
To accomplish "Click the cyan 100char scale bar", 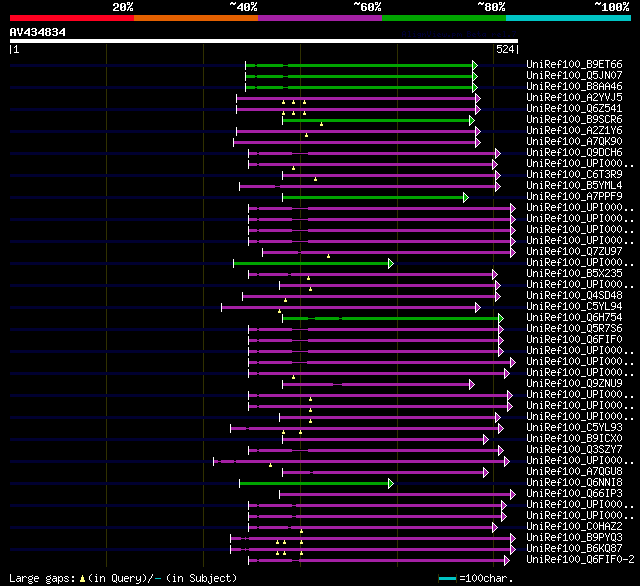I will tap(447, 578).
